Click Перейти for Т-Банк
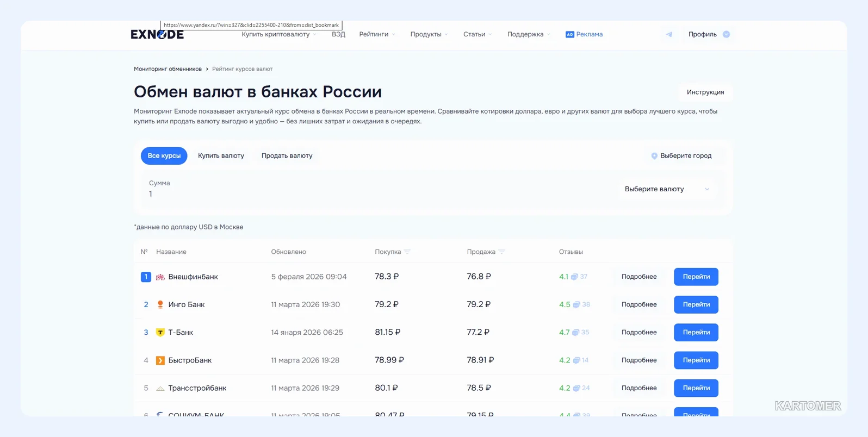The width and height of the screenshot is (868, 437). (x=696, y=332)
